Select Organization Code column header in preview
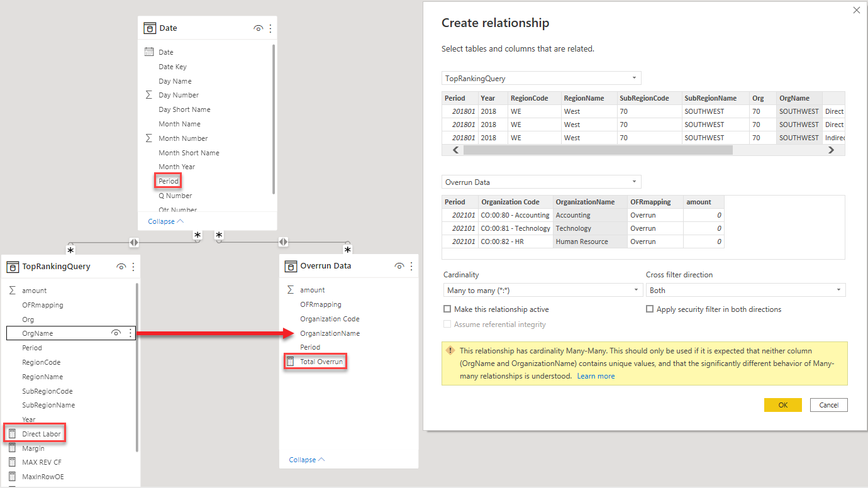868x488 pixels. coord(516,202)
